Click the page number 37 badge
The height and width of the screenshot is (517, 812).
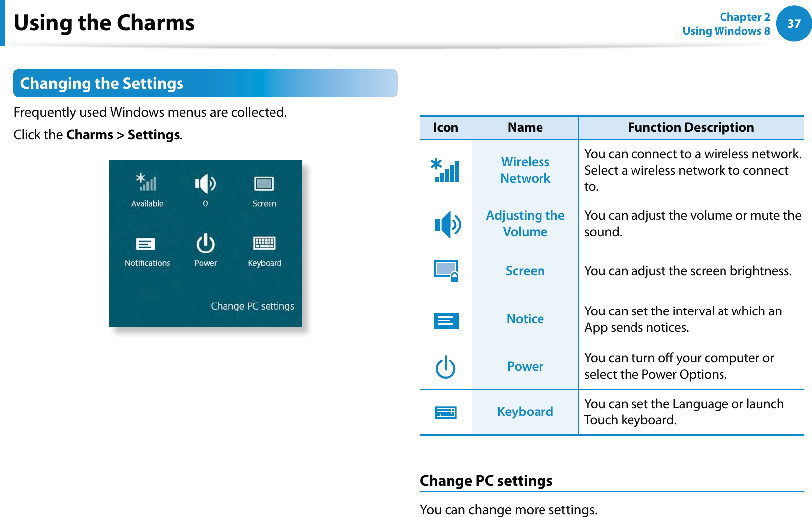click(794, 23)
